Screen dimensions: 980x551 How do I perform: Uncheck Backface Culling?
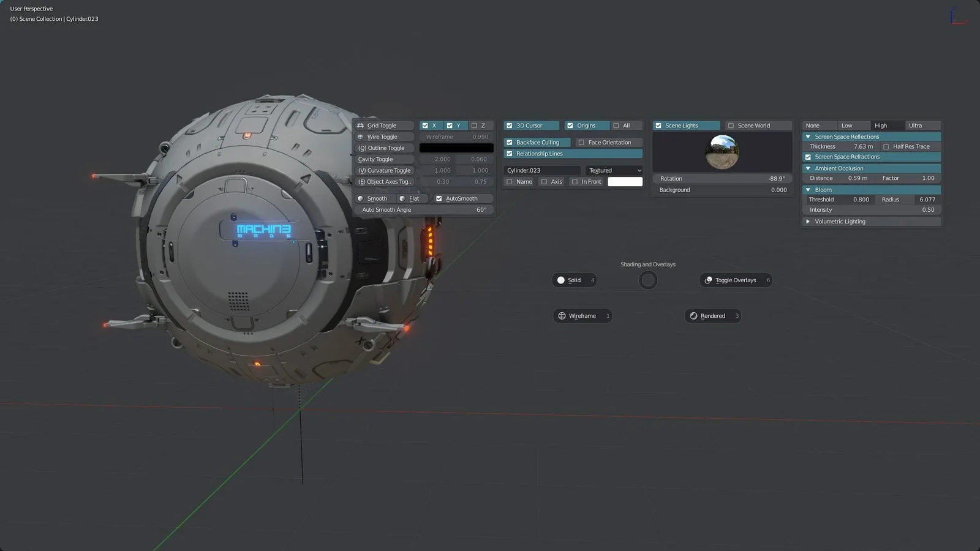point(509,141)
